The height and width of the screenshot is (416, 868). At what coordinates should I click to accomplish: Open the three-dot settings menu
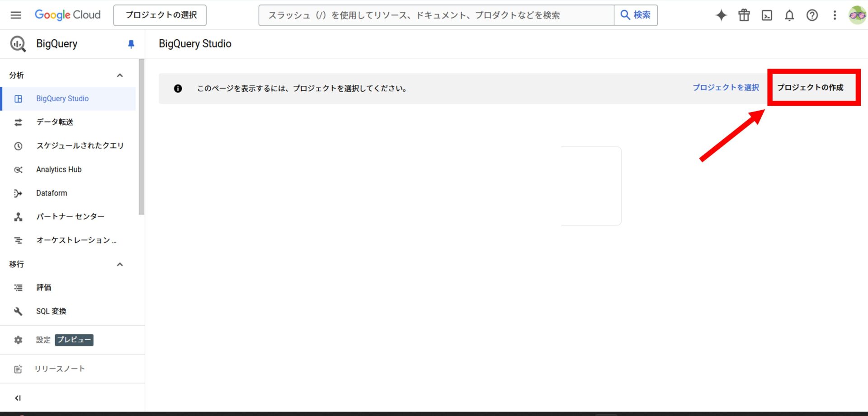point(835,15)
